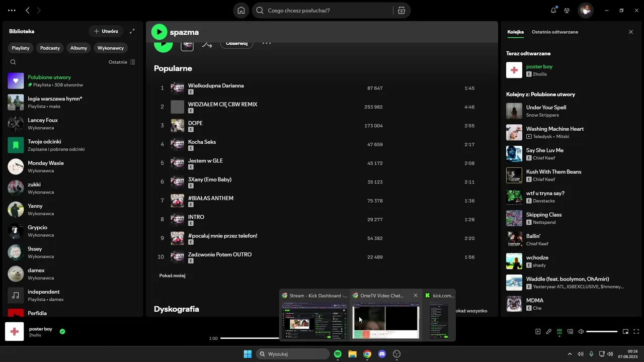Open File Explorer from the taskbar
The width and height of the screenshot is (644, 362).
352,354
